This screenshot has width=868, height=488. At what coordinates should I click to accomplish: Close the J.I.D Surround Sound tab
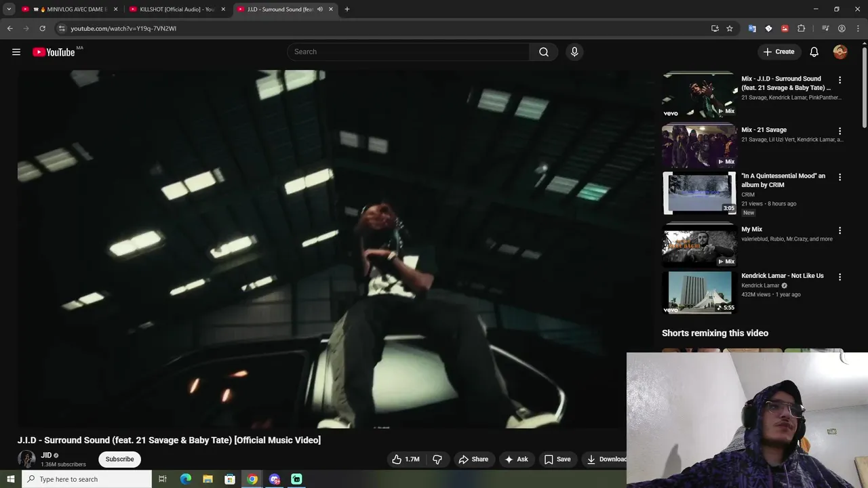click(331, 9)
